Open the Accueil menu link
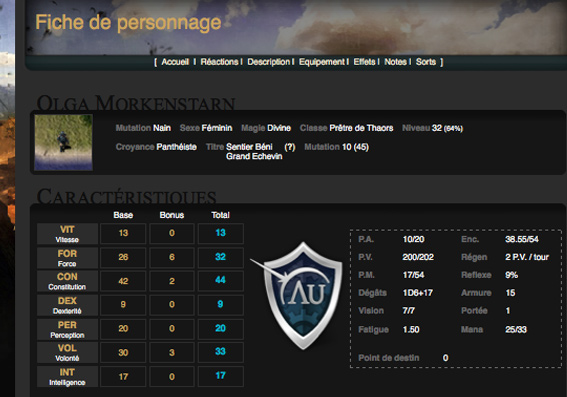 point(175,62)
